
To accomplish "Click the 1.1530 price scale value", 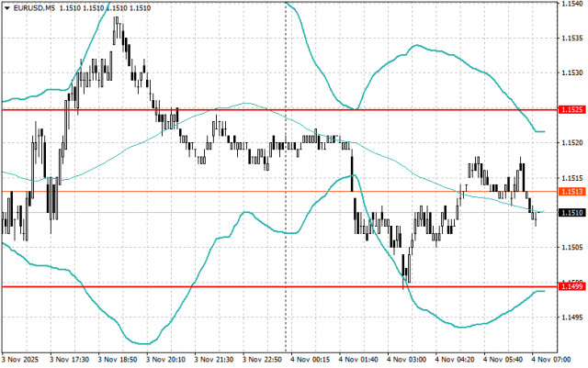I will point(571,72).
